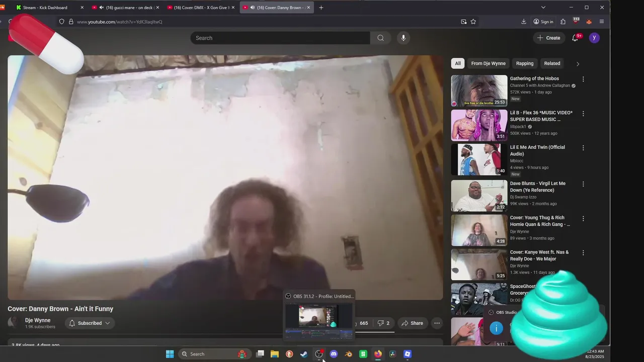Viewport: 644px width, 362px height.
Task: Open YouTube notifications bell
Action: 575,38
